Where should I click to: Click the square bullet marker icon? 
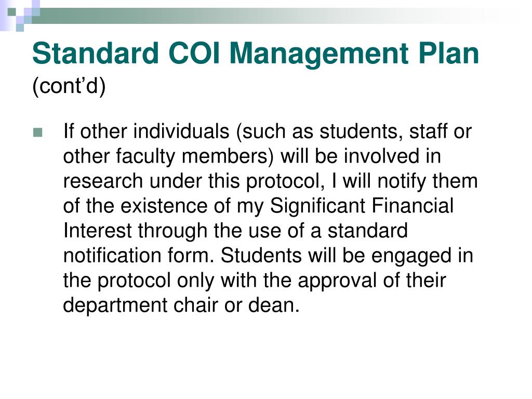coord(37,132)
